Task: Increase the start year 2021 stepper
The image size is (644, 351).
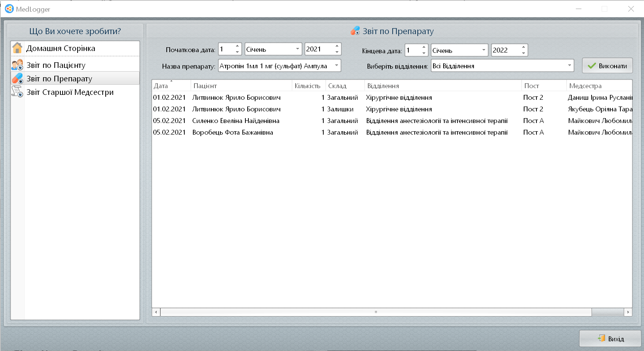Action: [x=337, y=46]
